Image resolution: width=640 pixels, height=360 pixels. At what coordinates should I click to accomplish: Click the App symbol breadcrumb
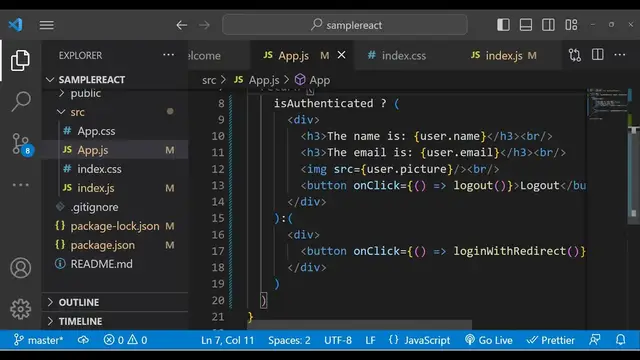(320, 80)
